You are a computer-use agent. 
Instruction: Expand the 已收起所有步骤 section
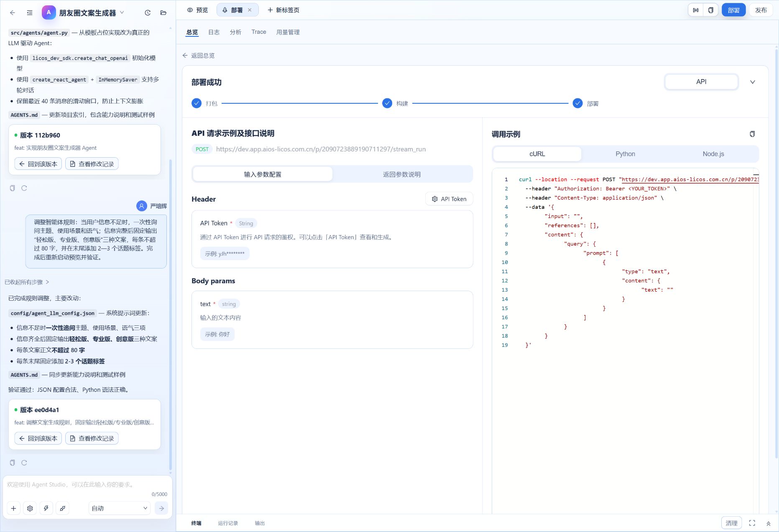(27, 282)
